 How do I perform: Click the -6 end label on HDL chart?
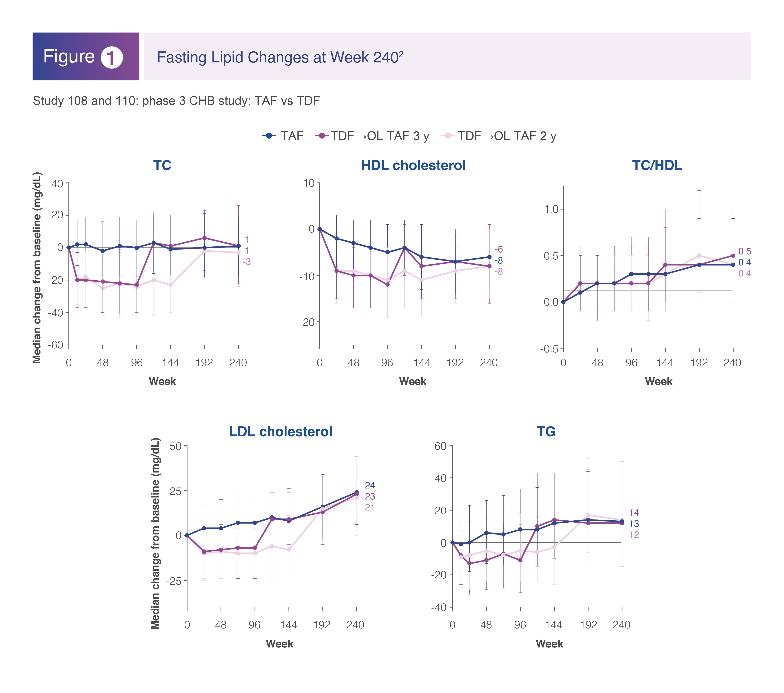498,250
